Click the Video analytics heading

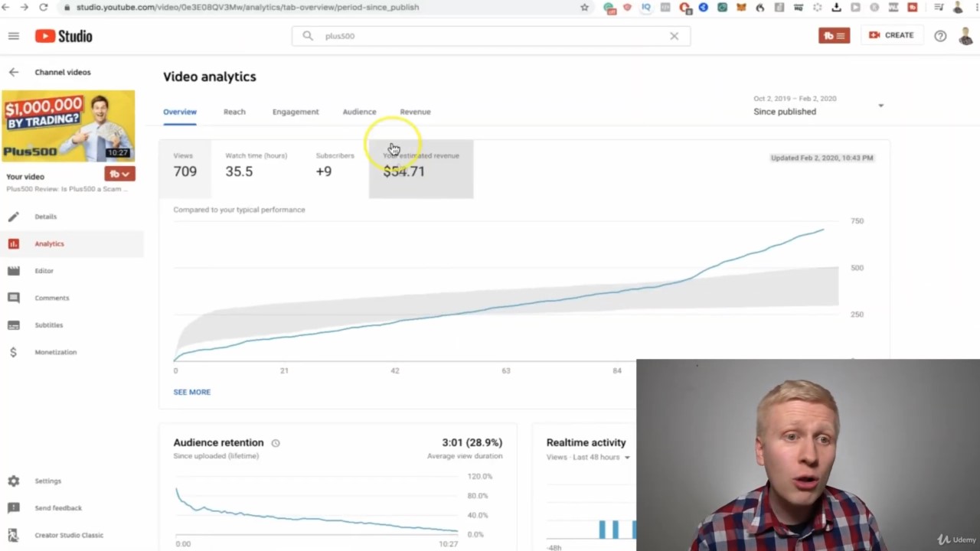point(210,77)
